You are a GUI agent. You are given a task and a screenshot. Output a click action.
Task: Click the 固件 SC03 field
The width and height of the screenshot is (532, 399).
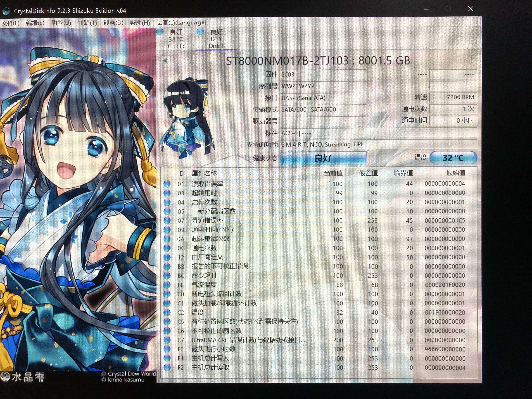tap(323, 75)
